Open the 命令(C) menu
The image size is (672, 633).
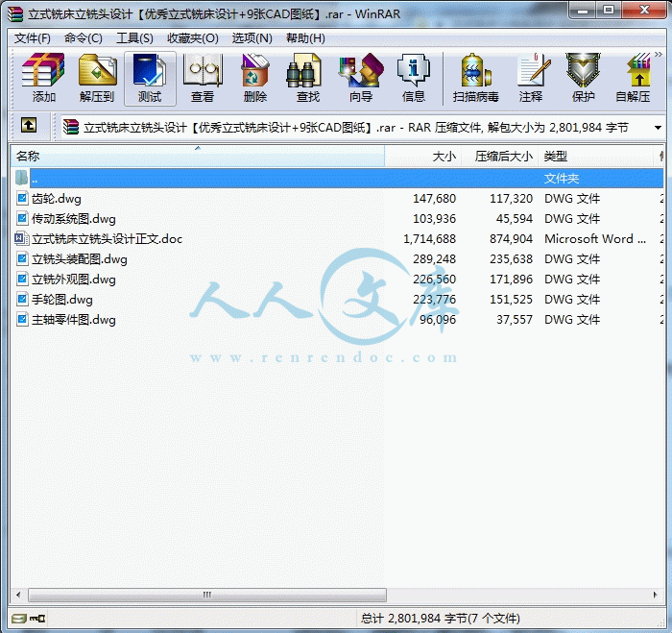point(84,38)
